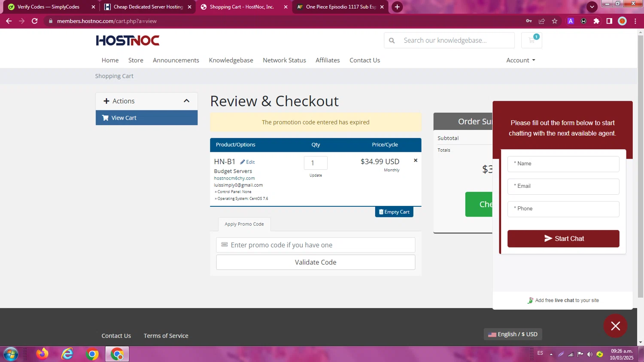Image resolution: width=644 pixels, height=362 pixels.
Task: Open the Windows Start button
Action: [10, 354]
